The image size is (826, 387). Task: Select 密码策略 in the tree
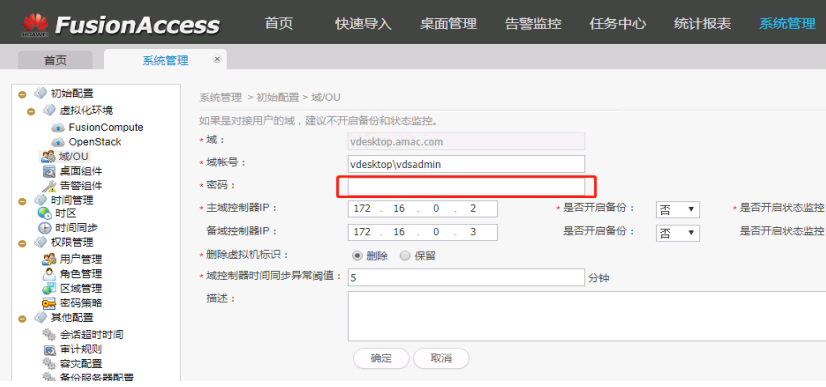click(x=81, y=303)
